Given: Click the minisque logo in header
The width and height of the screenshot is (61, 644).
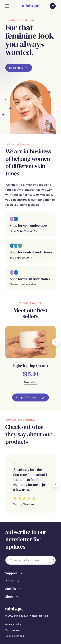Looking at the screenshot, I should pyautogui.click(x=30, y=6).
